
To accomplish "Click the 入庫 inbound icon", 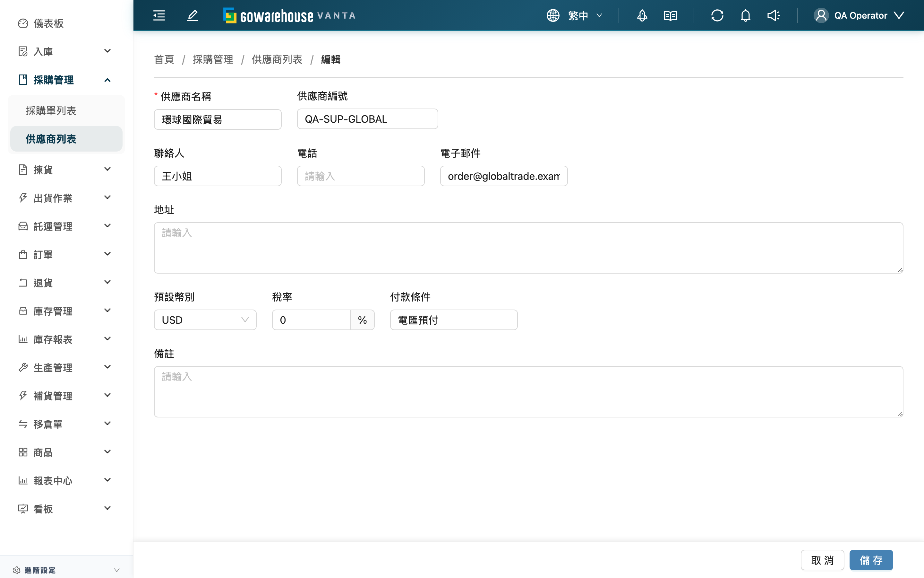I will pyautogui.click(x=23, y=51).
